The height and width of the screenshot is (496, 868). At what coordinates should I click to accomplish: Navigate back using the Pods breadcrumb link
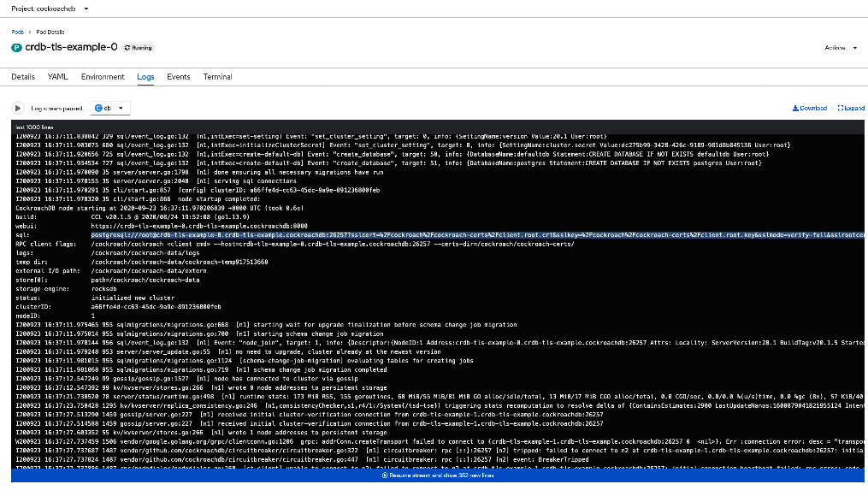(x=17, y=32)
